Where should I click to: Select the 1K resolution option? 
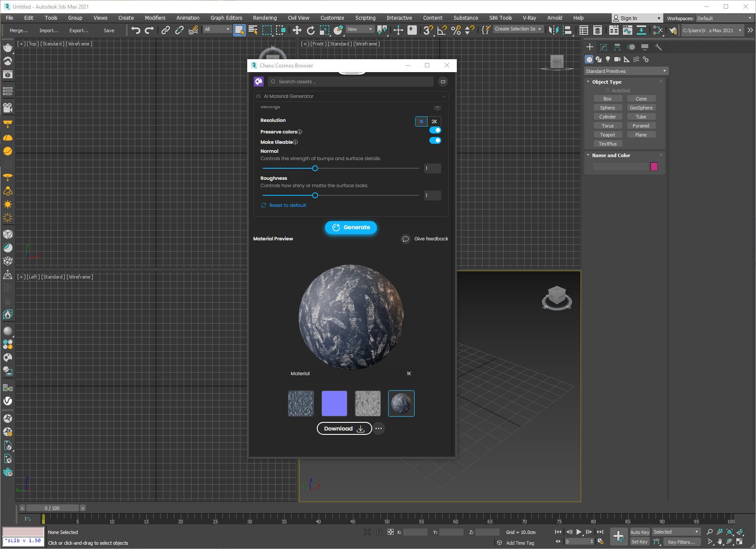tap(421, 121)
